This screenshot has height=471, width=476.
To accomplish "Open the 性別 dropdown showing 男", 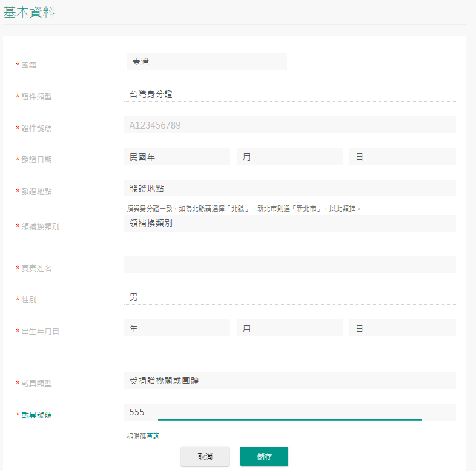I will [289, 297].
